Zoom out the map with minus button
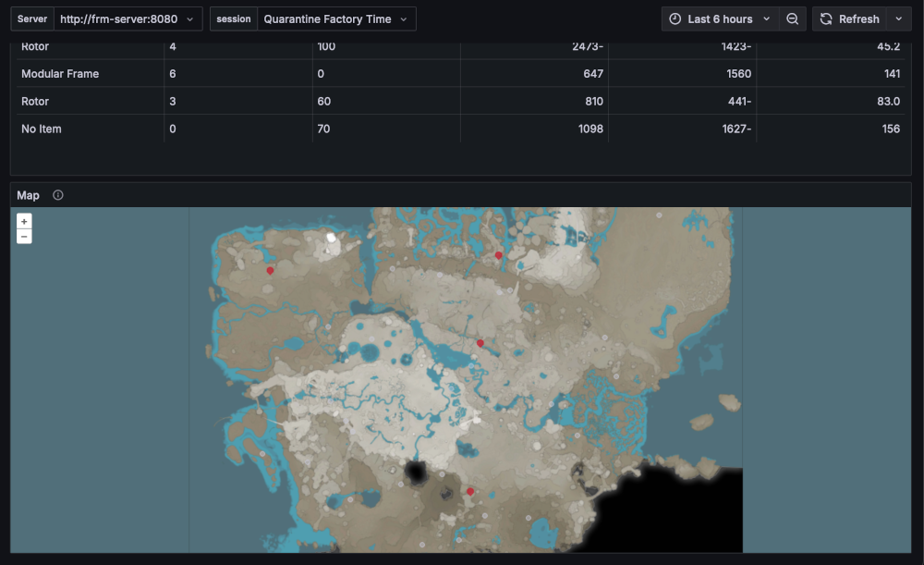 point(24,237)
